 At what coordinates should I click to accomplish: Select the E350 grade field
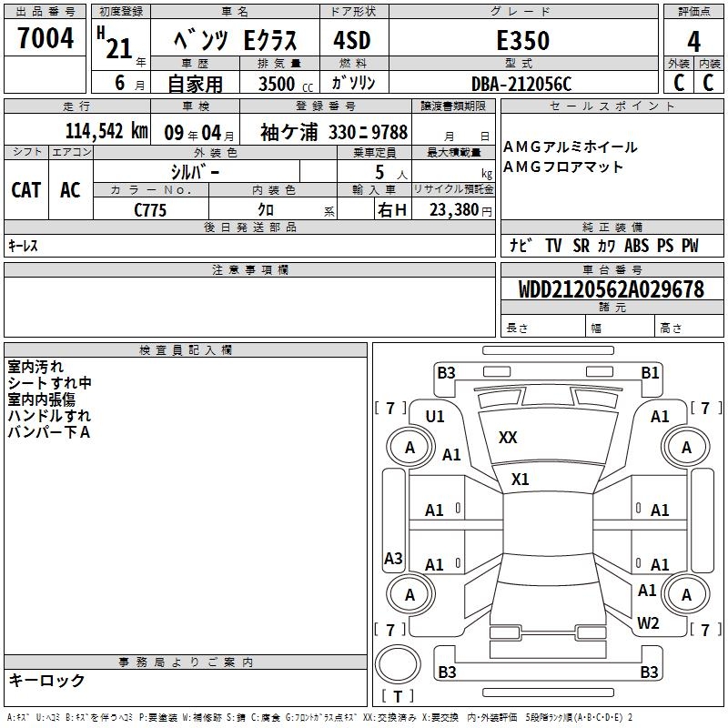[522, 41]
